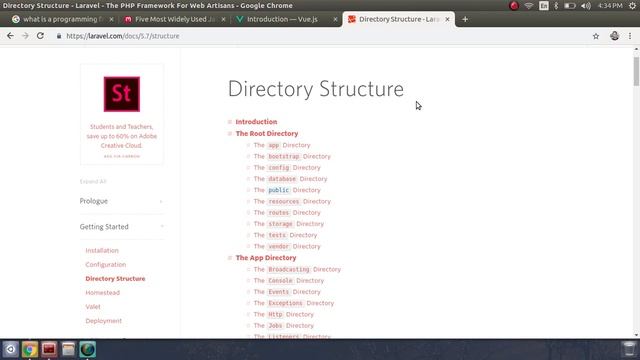Jump to The database Directory entry

point(290,179)
